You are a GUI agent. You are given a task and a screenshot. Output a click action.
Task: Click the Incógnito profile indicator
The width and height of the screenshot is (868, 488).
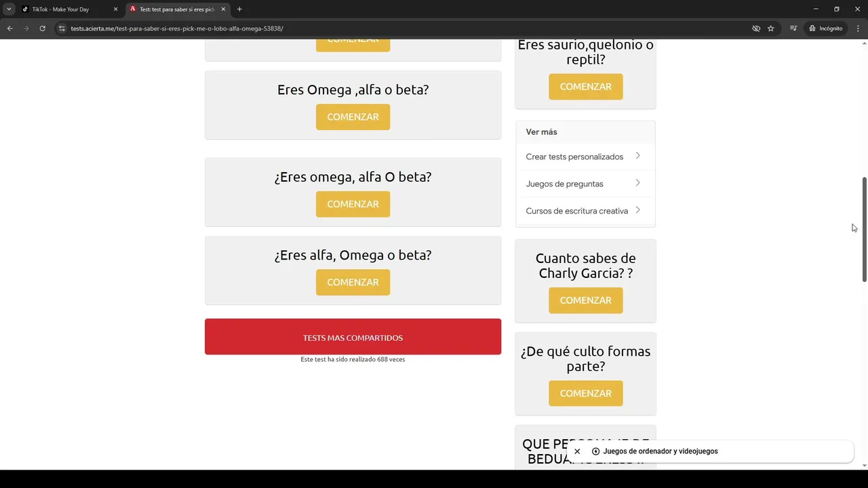tap(826, 28)
